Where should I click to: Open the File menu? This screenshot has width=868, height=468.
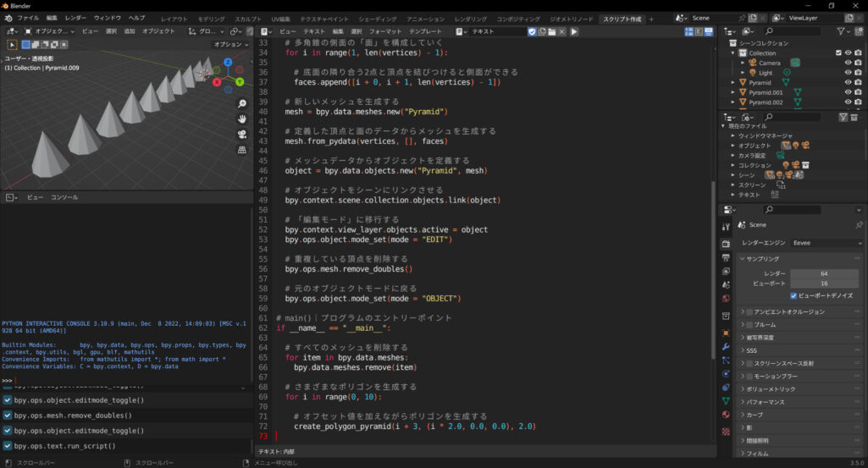(x=28, y=19)
